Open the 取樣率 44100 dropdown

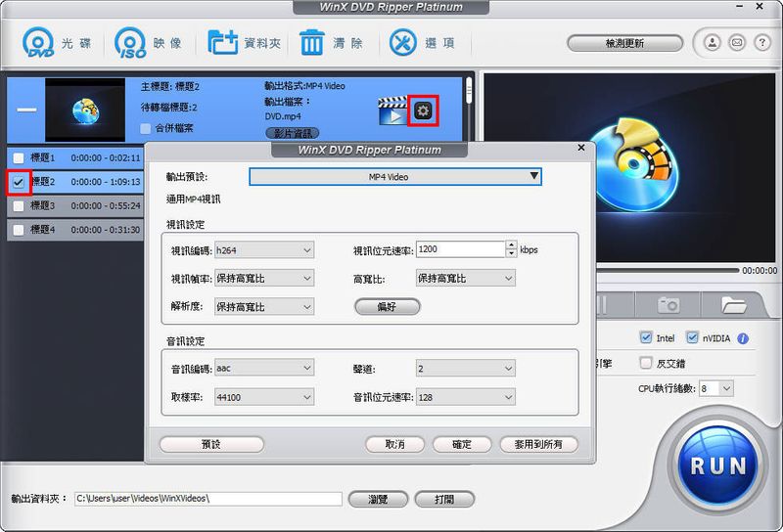coord(264,397)
